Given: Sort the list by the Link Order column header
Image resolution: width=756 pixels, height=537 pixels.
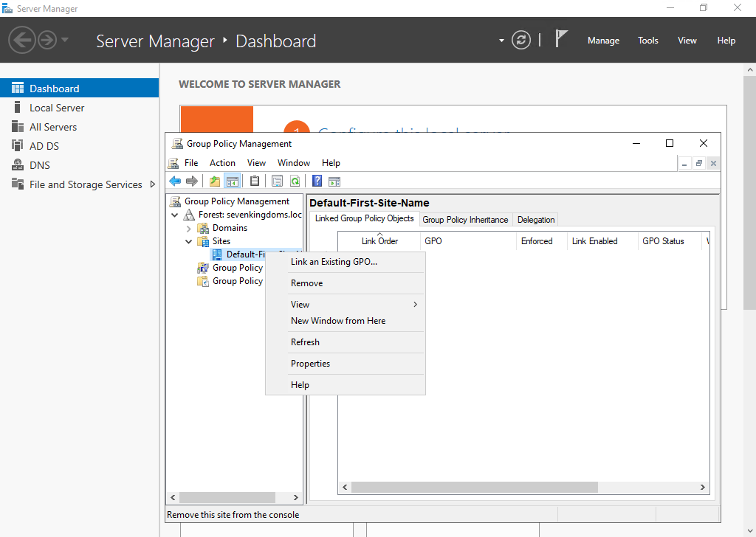Looking at the screenshot, I should coord(379,241).
